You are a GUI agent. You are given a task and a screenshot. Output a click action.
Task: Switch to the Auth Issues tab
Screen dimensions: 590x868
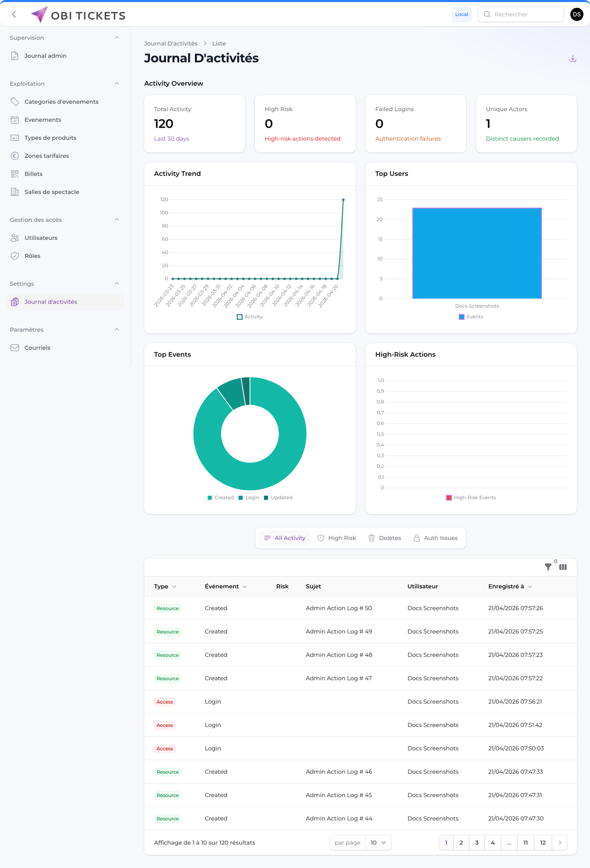[435, 537]
